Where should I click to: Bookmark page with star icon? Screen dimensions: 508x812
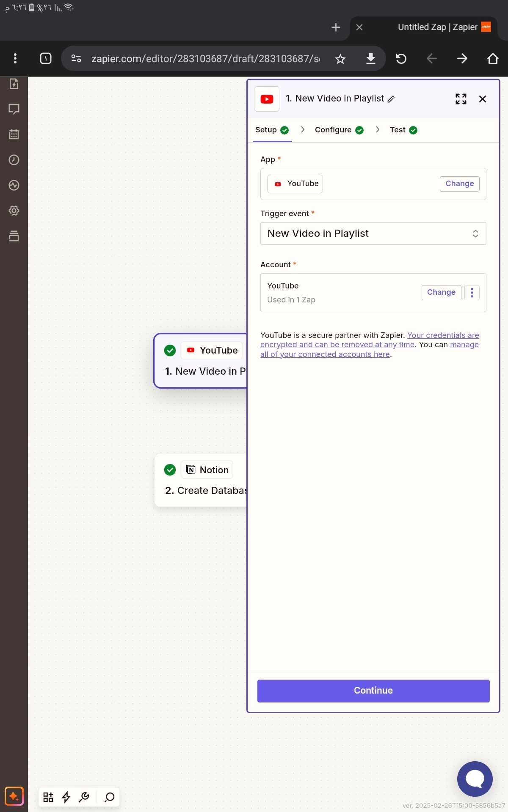click(x=340, y=59)
